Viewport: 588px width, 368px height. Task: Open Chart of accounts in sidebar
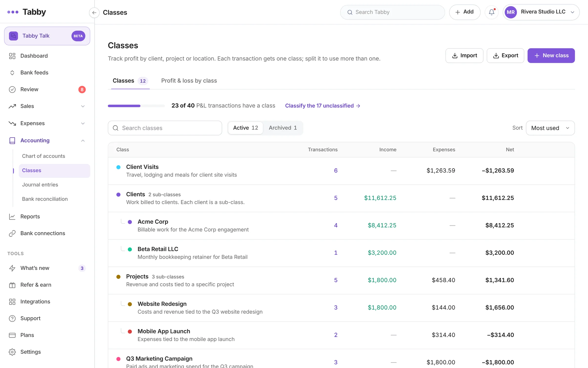44,156
